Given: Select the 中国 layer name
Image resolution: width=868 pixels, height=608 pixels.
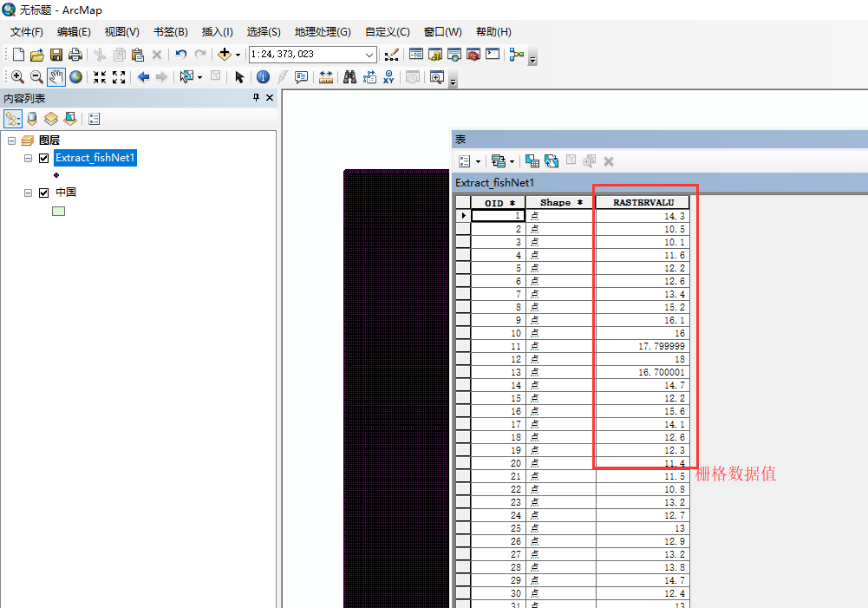Looking at the screenshot, I should 66,193.
